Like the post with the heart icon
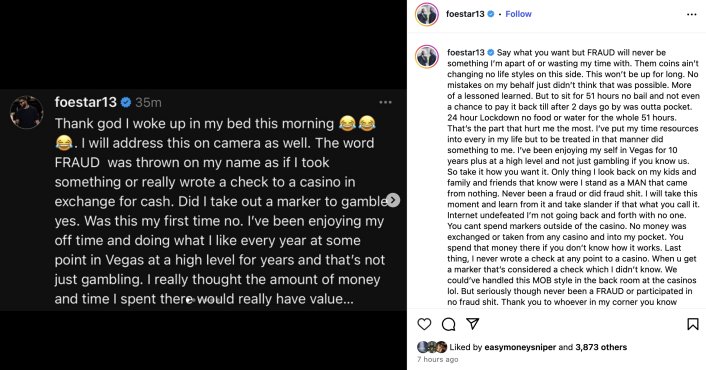 (424, 324)
